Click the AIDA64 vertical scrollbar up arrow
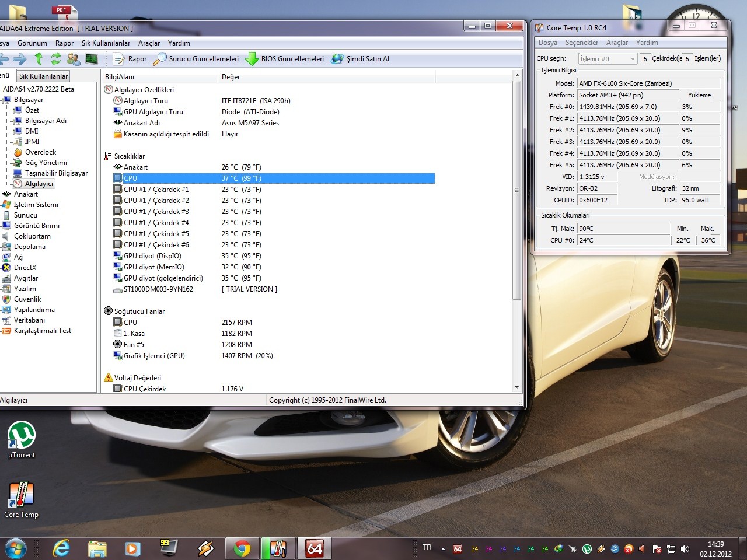Screen dimensions: 747x560 pyautogui.click(x=517, y=76)
